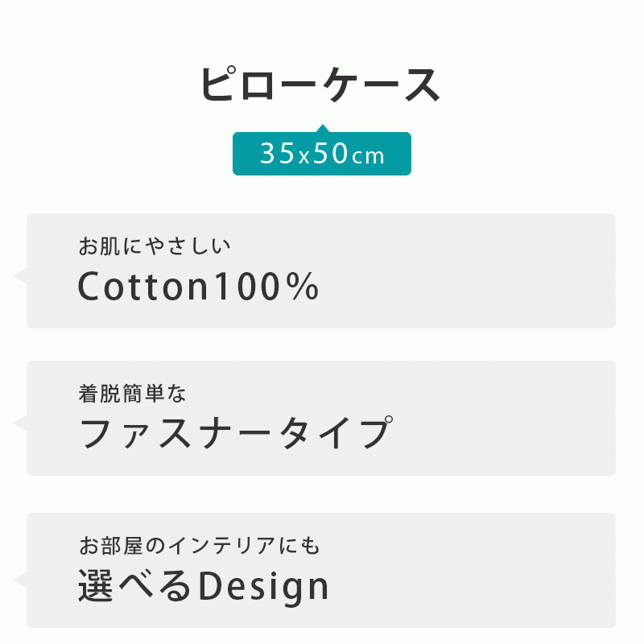Click the % symbol after Cotton100
Image resolution: width=644 pixels, height=644 pixels.
303,287
